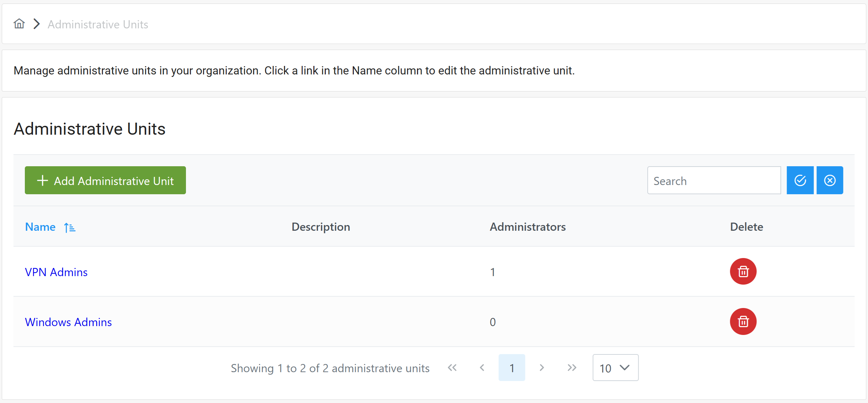Click the Add Administrative Unit button
The width and height of the screenshot is (868, 403).
pyautogui.click(x=105, y=180)
